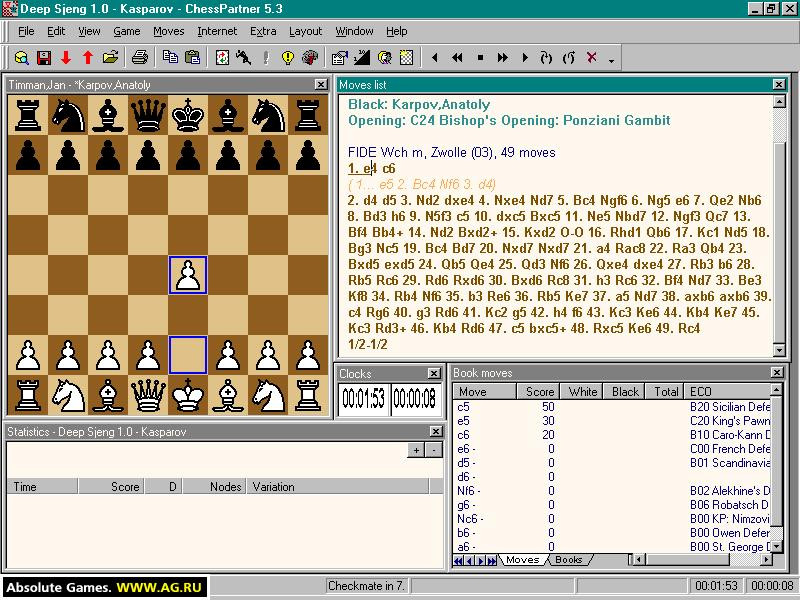Click the paste clipboard toolbar icon
Image resolution: width=800 pixels, height=600 pixels.
pyautogui.click(x=192, y=57)
